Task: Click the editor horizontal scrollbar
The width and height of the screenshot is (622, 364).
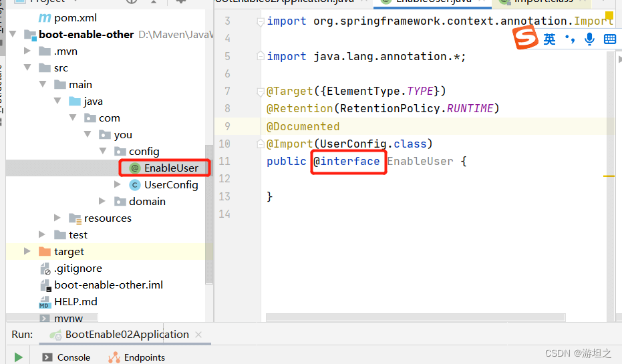Action: point(416,317)
